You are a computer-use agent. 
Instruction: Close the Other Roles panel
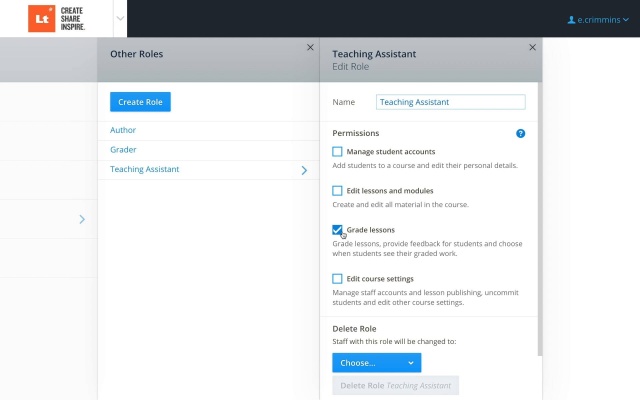click(310, 47)
